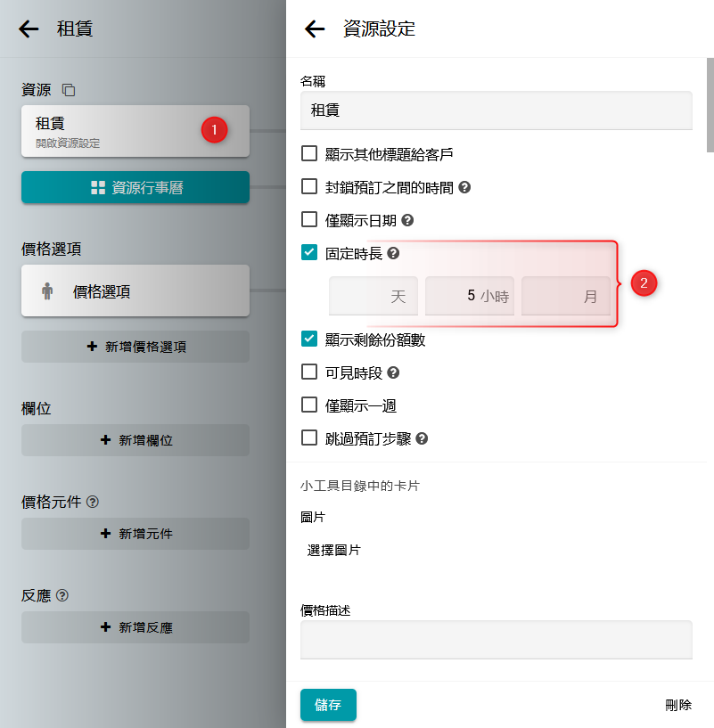Screen dimensions: 714x728
Task: Click help icon next to 封鎖預訂之間的時間
Action: tap(464, 187)
